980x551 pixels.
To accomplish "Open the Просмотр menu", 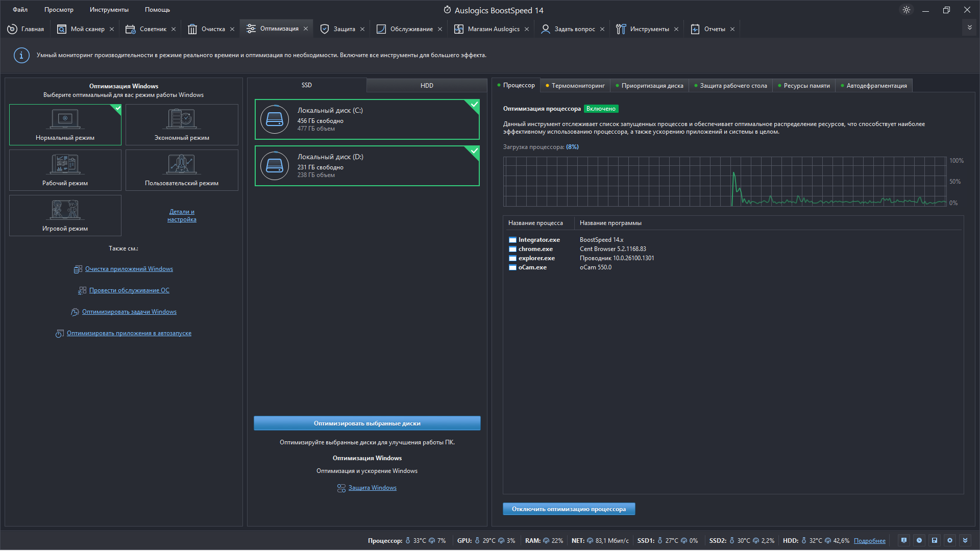I will (x=59, y=10).
